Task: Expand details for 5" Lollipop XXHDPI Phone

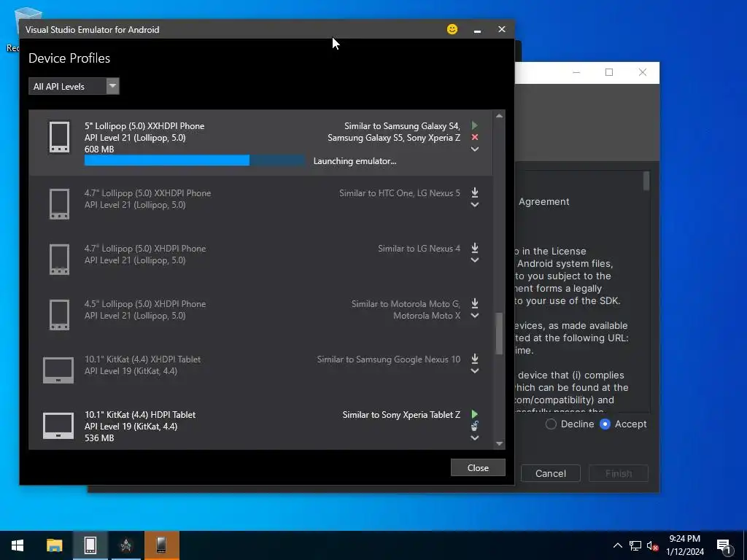Action: click(x=474, y=149)
